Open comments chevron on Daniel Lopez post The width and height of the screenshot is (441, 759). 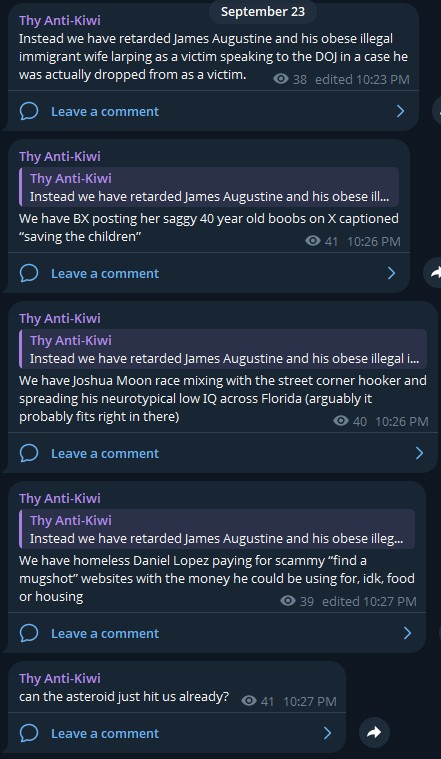point(407,633)
